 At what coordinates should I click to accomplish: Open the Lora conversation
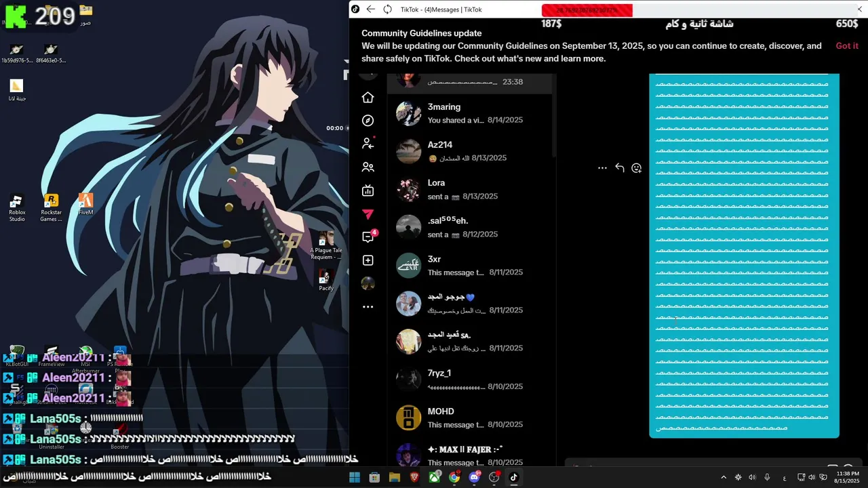(470, 189)
